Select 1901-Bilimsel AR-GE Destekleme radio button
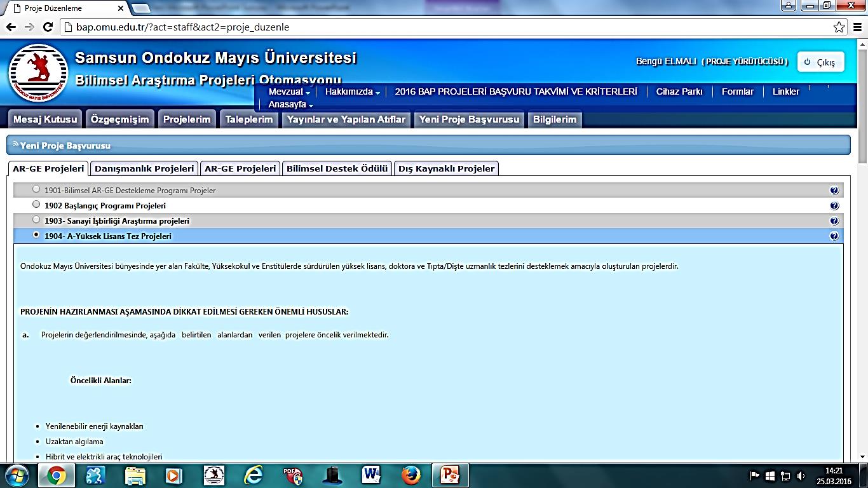868x488 pixels. [36, 189]
